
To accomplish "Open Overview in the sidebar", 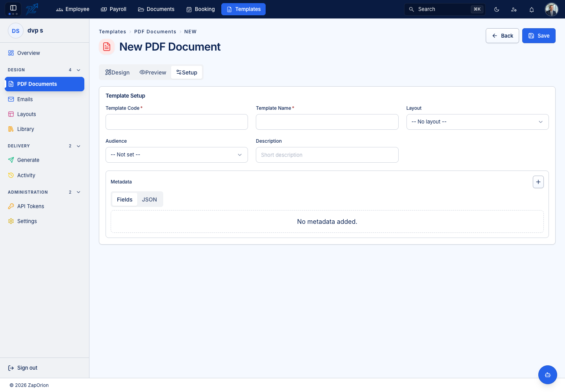I will pyautogui.click(x=44, y=53).
